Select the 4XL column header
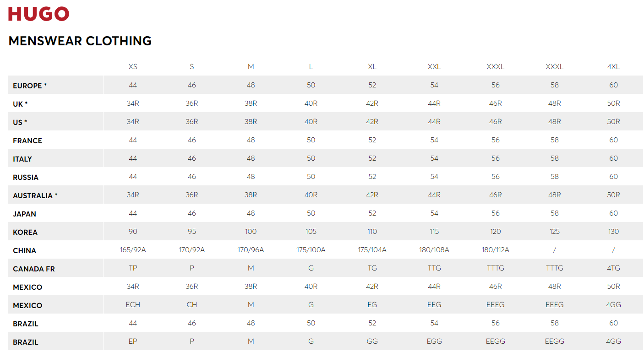 click(613, 67)
